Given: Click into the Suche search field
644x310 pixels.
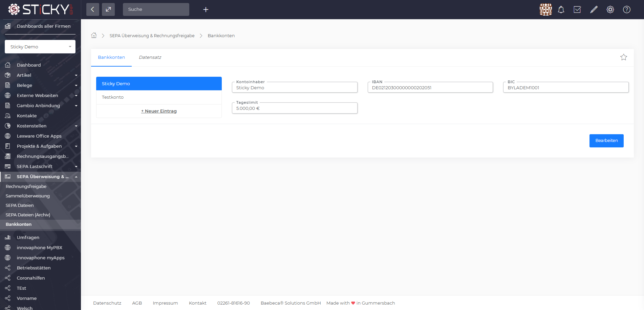Looking at the screenshot, I should (156, 9).
